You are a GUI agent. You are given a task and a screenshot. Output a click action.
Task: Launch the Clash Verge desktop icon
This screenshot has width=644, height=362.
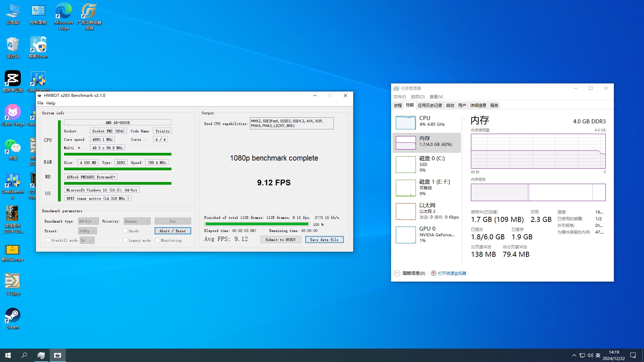pyautogui.click(x=13, y=115)
